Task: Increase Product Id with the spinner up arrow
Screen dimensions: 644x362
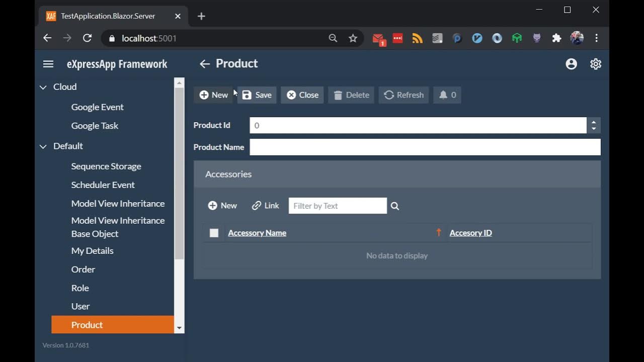Action: click(x=594, y=122)
